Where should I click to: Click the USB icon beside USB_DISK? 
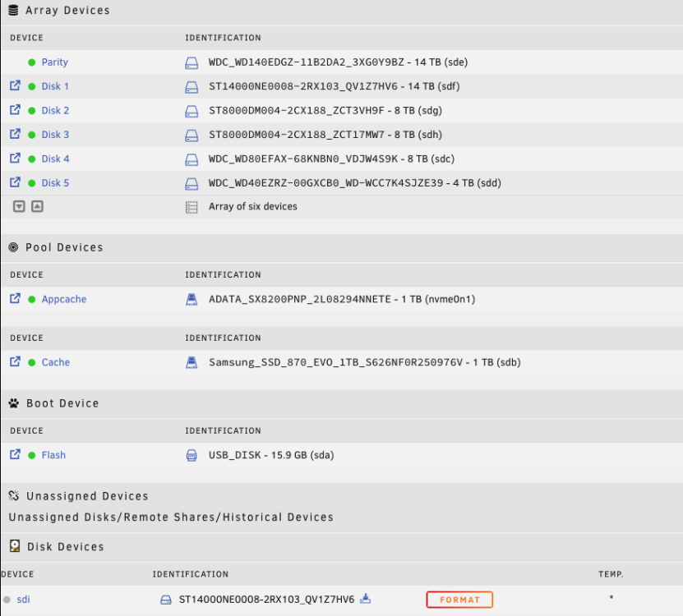coord(192,456)
